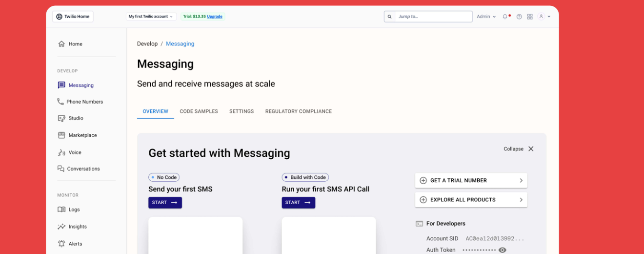Click the help question mark icon
Image resolution: width=644 pixels, height=254 pixels.
[519, 17]
